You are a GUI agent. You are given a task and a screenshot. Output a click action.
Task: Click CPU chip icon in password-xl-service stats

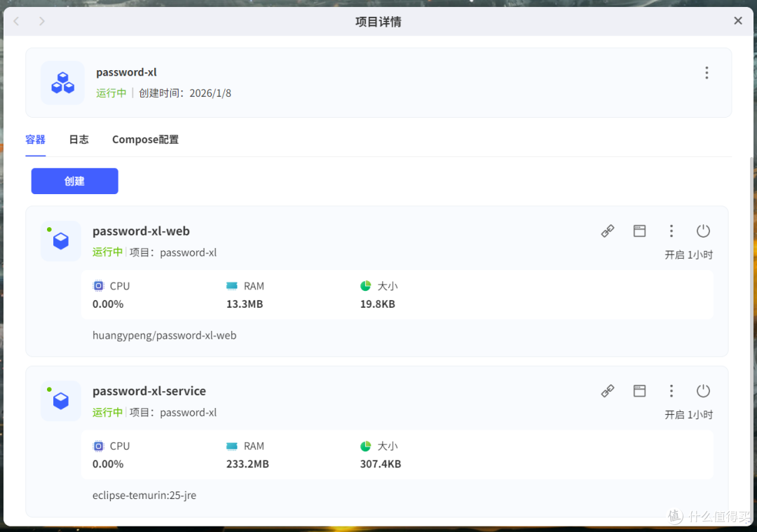coord(98,446)
